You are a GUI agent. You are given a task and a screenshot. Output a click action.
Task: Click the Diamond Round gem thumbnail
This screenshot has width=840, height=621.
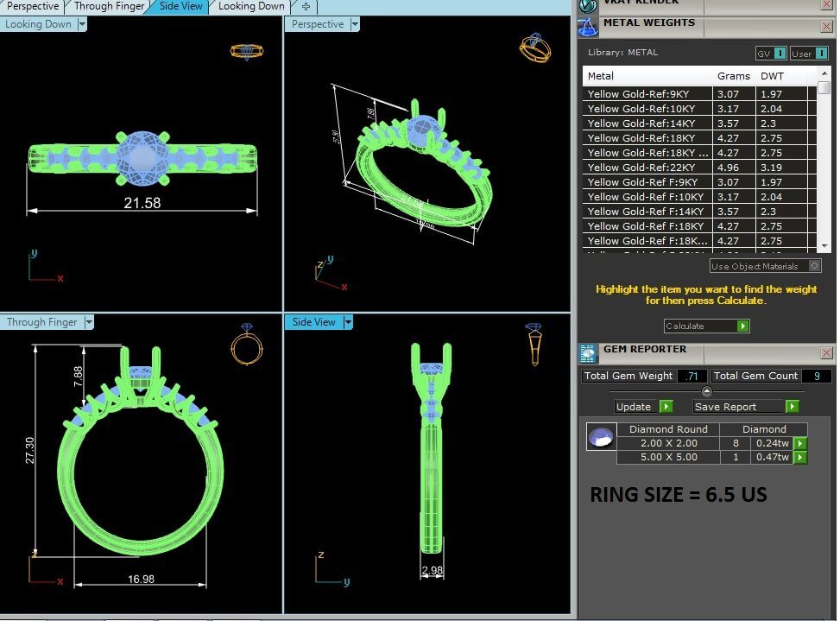point(601,436)
